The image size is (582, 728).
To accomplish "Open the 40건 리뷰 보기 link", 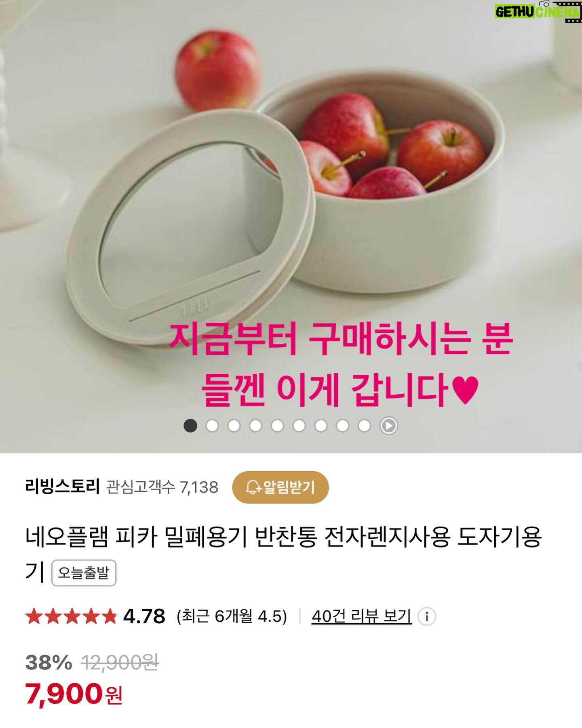I will click(x=361, y=616).
